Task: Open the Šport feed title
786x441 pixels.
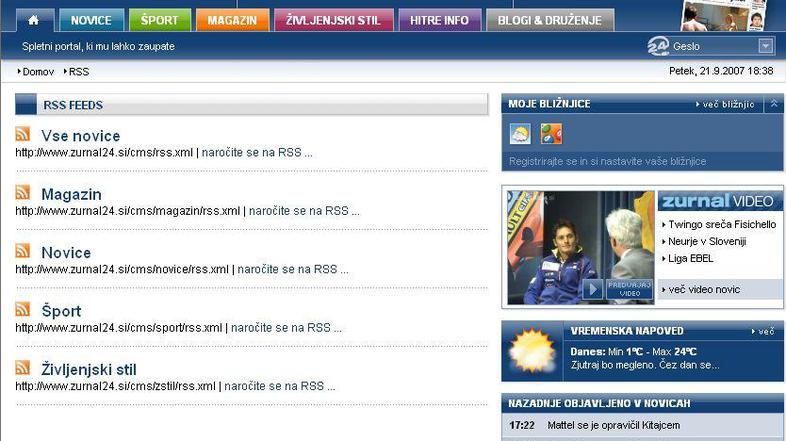Action: pos(61,311)
